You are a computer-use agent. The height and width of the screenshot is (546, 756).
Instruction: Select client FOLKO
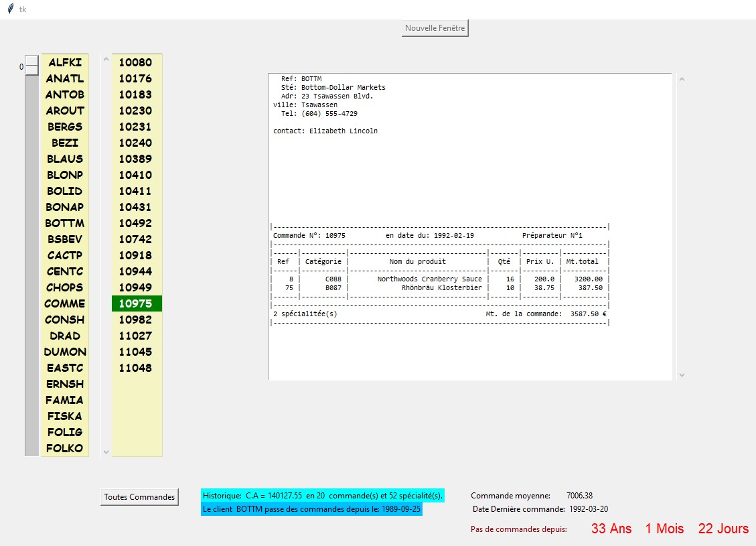tap(65, 448)
